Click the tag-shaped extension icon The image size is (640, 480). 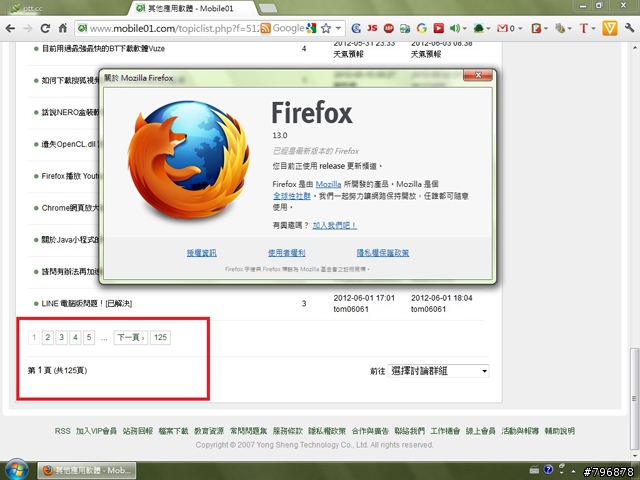pos(560,28)
